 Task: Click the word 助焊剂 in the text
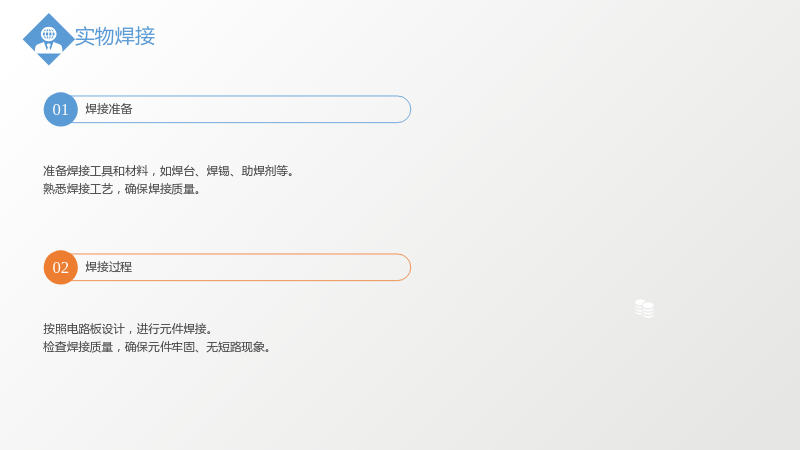pos(259,171)
